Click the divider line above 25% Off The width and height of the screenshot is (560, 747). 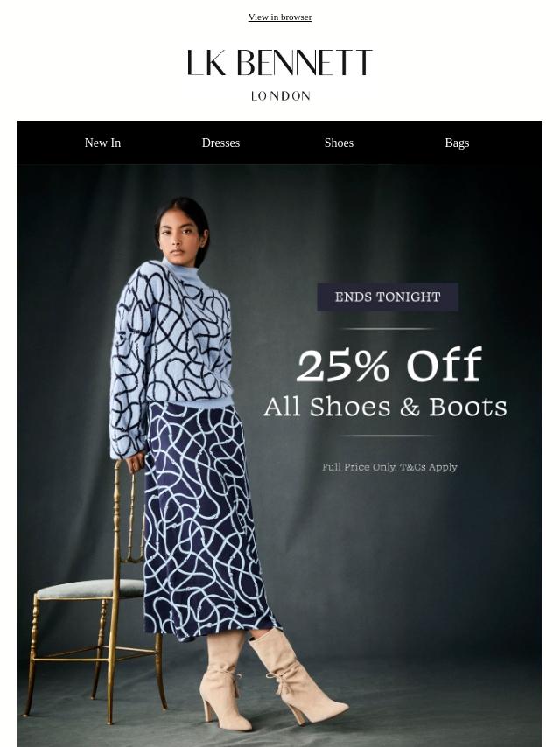pos(388,329)
